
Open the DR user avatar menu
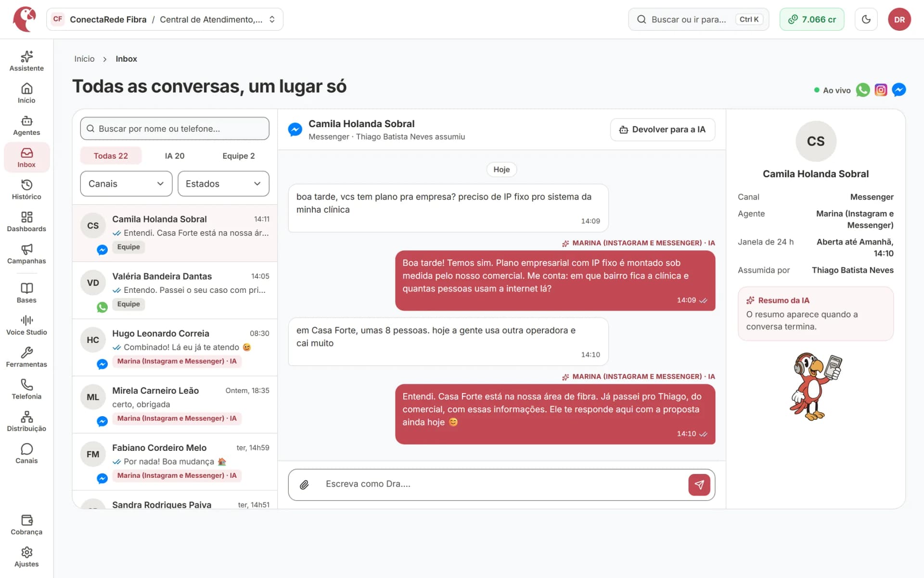[x=899, y=19]
